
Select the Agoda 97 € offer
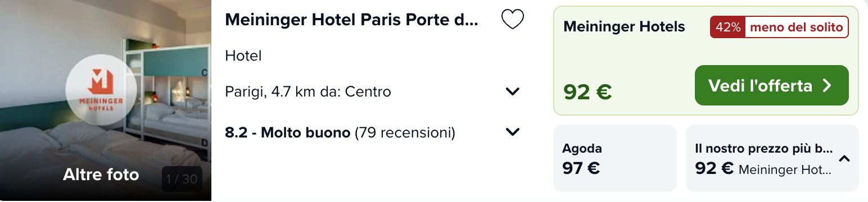(x=615, y=158)
